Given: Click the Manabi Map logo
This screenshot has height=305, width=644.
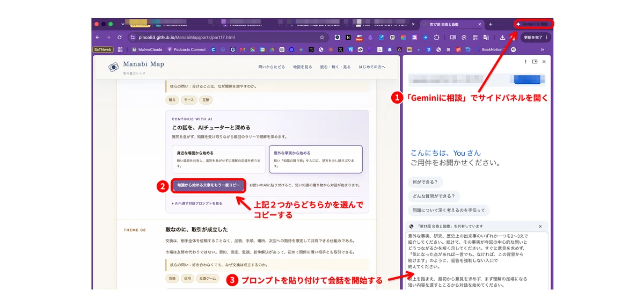Looking at the screenshot, I should pos(136,67).
